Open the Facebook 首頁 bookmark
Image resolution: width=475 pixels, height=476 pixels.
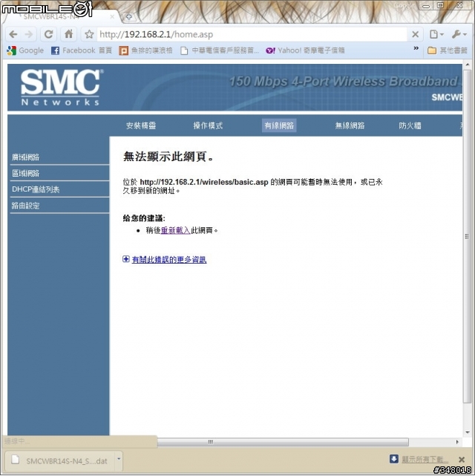tap(82, 50)
